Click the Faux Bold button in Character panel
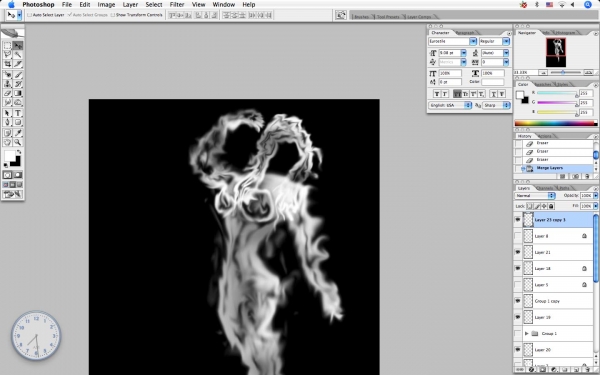This screenshot has height=375, width=600. tap(437, 94)
